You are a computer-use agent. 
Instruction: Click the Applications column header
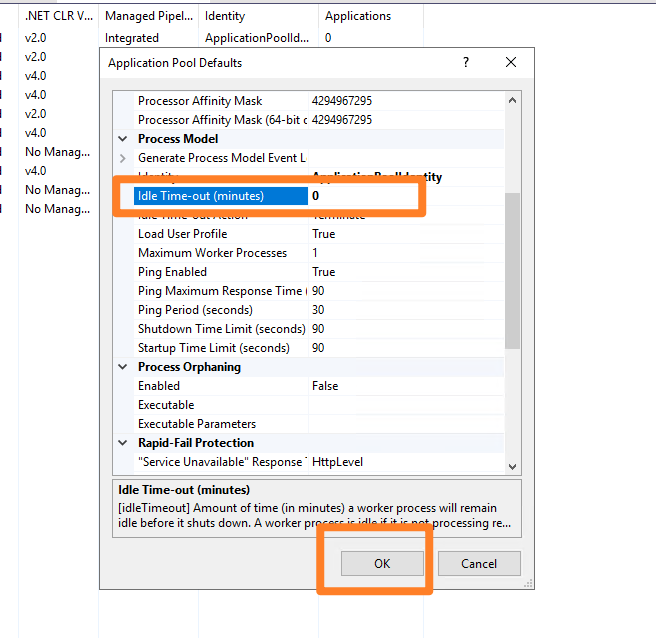coord(358,16)
